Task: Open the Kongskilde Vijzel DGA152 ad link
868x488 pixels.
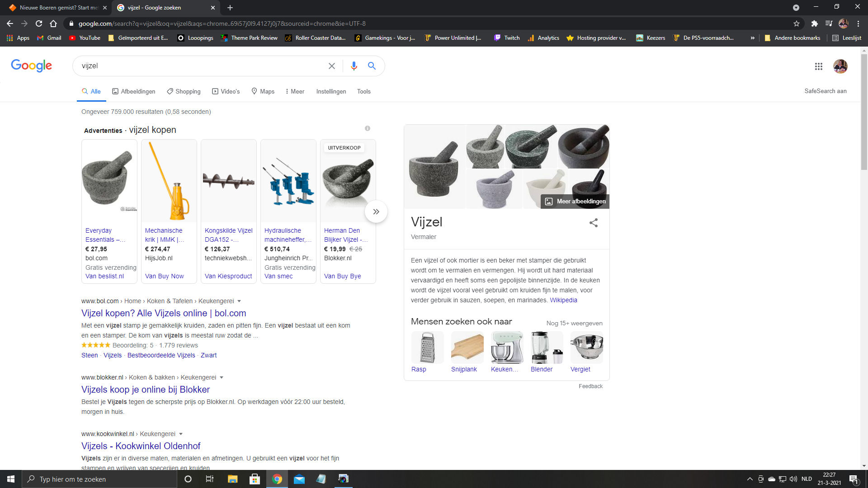Action: click(229, 235)
